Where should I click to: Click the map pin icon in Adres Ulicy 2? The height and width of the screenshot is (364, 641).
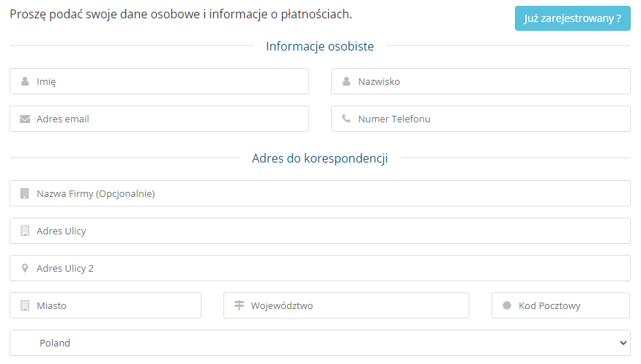coord(25,268)
